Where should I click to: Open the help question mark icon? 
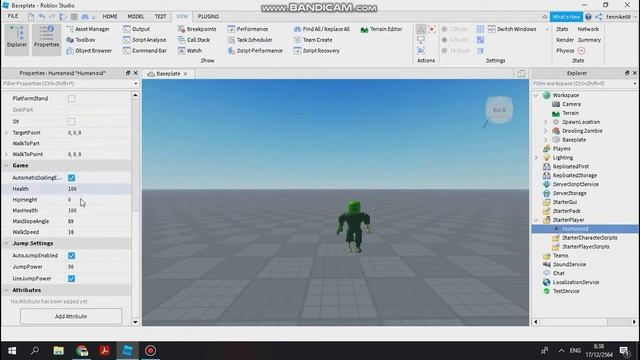(x=588, y=17)
